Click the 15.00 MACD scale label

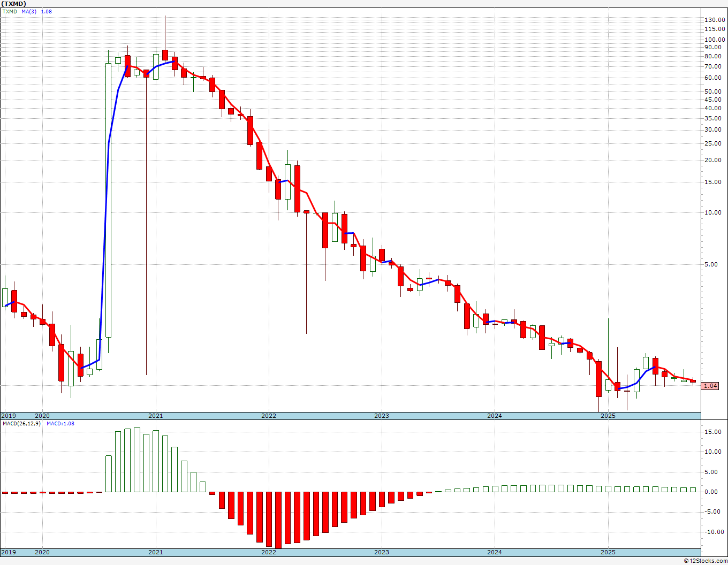coord(712,432)
